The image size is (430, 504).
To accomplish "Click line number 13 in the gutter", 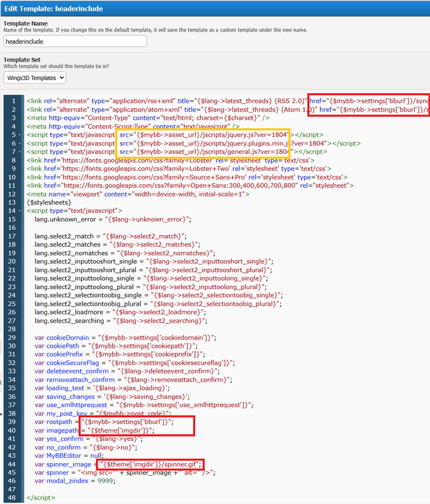I will (x=12, y=202).
